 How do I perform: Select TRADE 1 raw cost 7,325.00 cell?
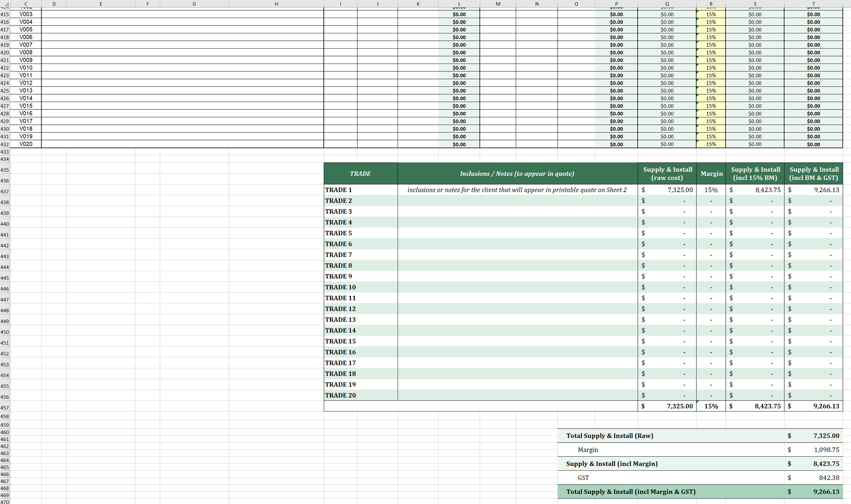[x=667, y=190]
